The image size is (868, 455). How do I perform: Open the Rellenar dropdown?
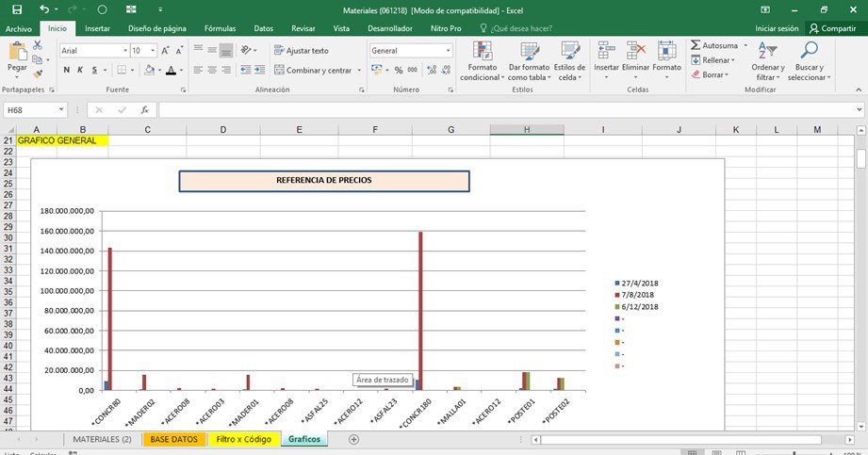coord(713,59)
